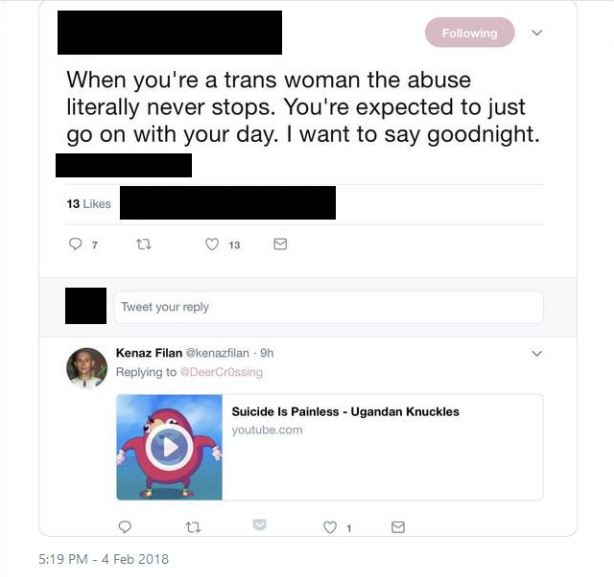Reply to Kenaz Filan's tweet
614x577 pixels.
pos(125,526)
